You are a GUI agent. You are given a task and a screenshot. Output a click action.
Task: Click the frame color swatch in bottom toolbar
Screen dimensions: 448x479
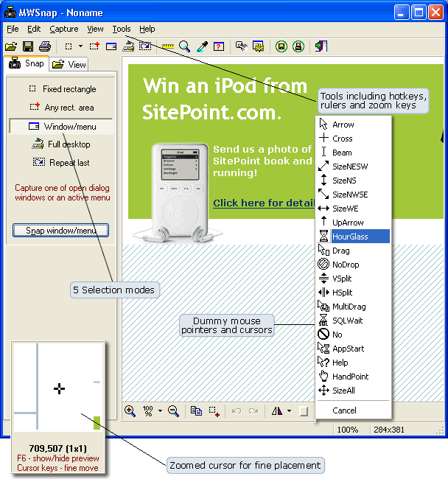[304, 411]
